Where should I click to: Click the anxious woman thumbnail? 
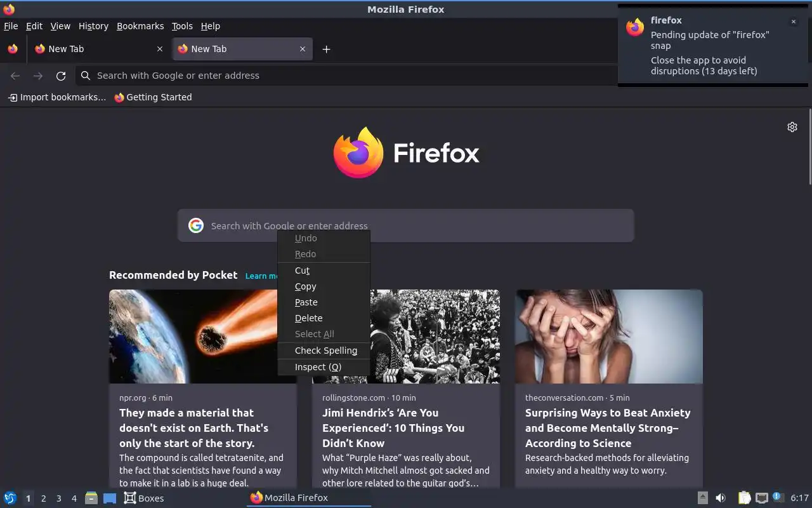(609, 337)
